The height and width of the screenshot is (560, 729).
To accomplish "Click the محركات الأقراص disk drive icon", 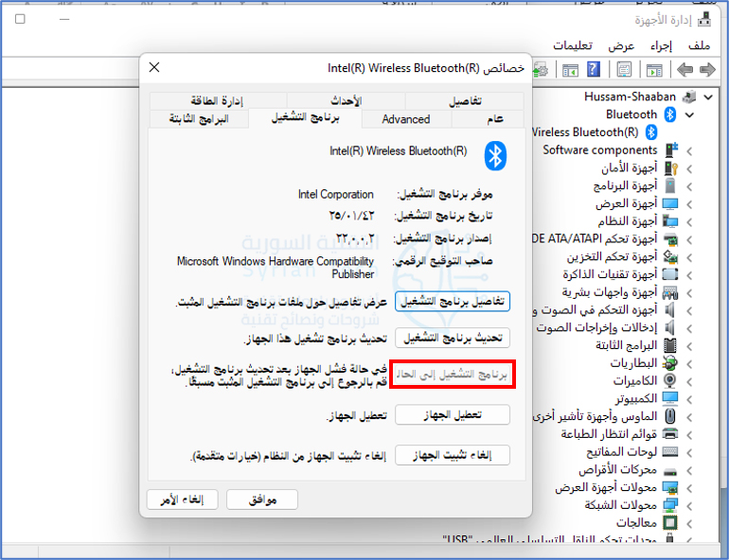I will [x=670, y=471].
